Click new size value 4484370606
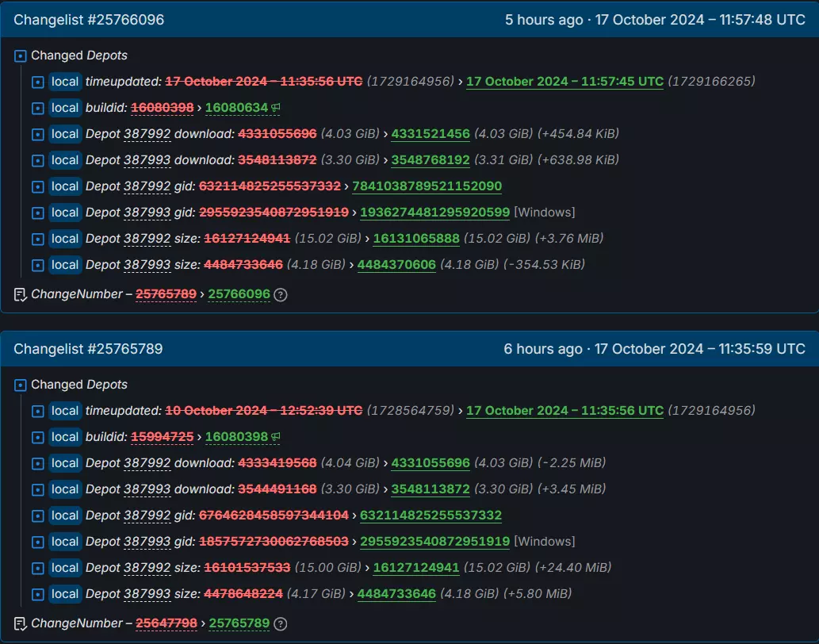819x644 pixels. [x=396, y=264]
